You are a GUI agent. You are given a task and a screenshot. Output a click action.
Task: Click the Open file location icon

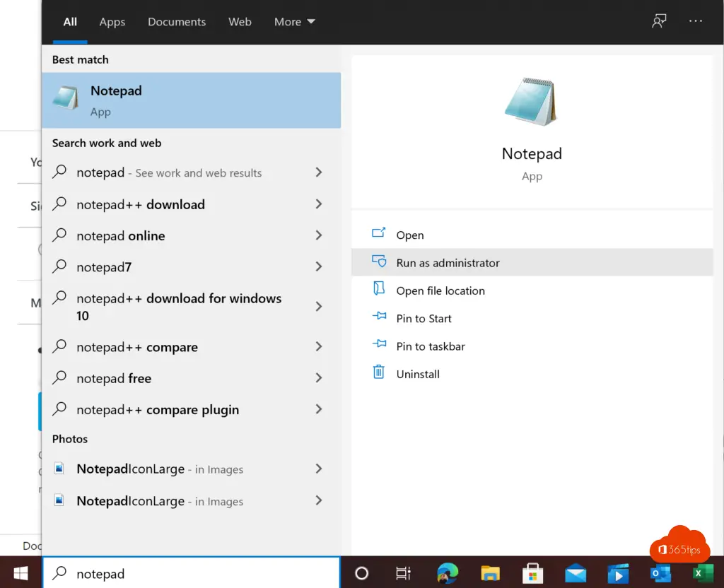tap(379, 288)
